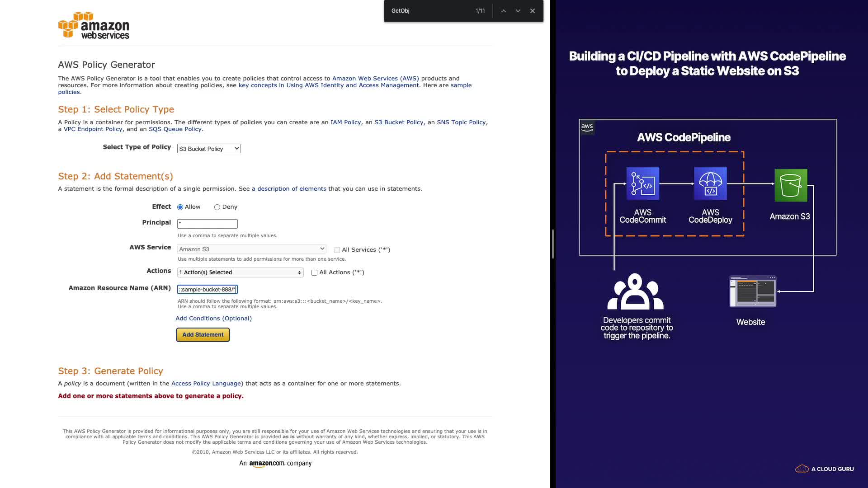Close the find bar

[x=533, y=11]
